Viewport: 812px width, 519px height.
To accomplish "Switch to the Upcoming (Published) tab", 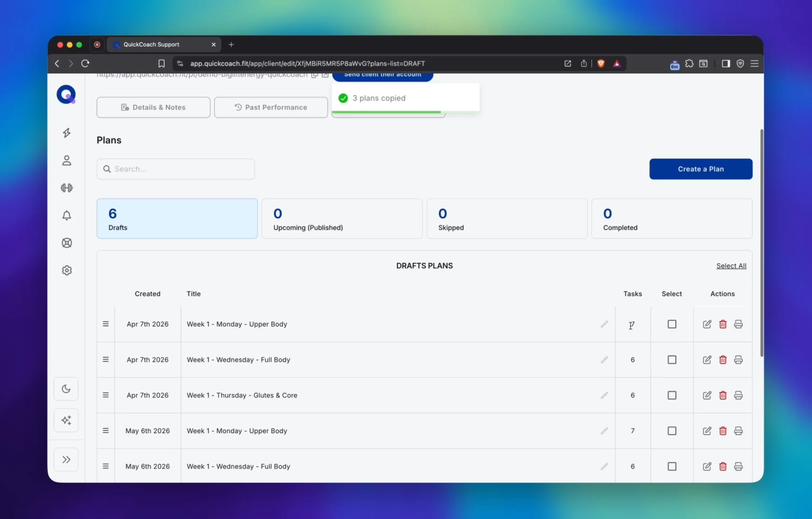I will pyautogui.click(x=342, y=219).
